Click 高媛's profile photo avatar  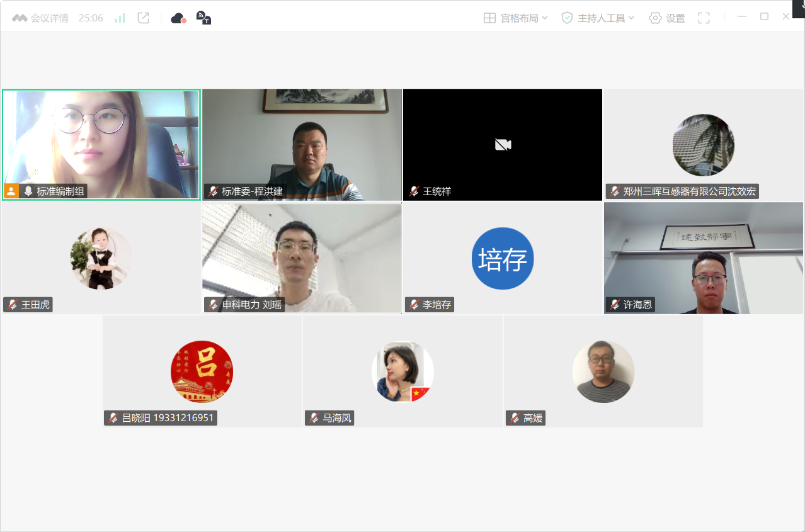[603, 371]
